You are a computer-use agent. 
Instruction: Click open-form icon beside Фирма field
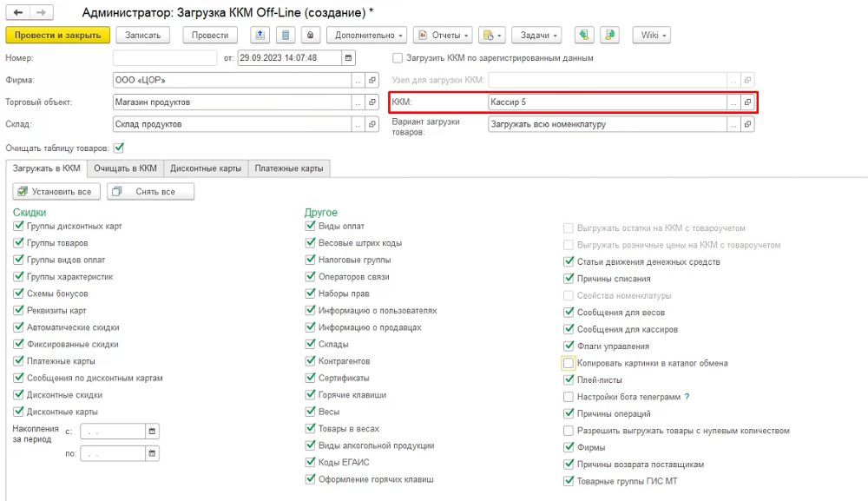(372, 80)
